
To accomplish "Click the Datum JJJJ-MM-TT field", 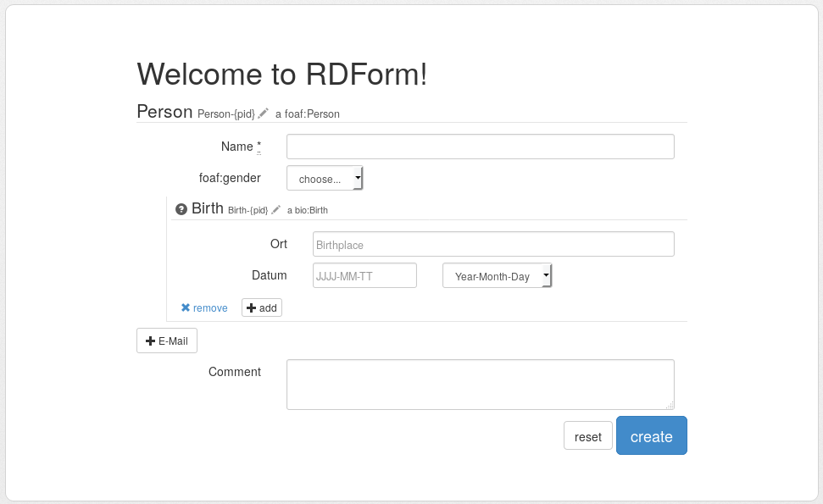I will pyautogui.click(x=364, y=275).
